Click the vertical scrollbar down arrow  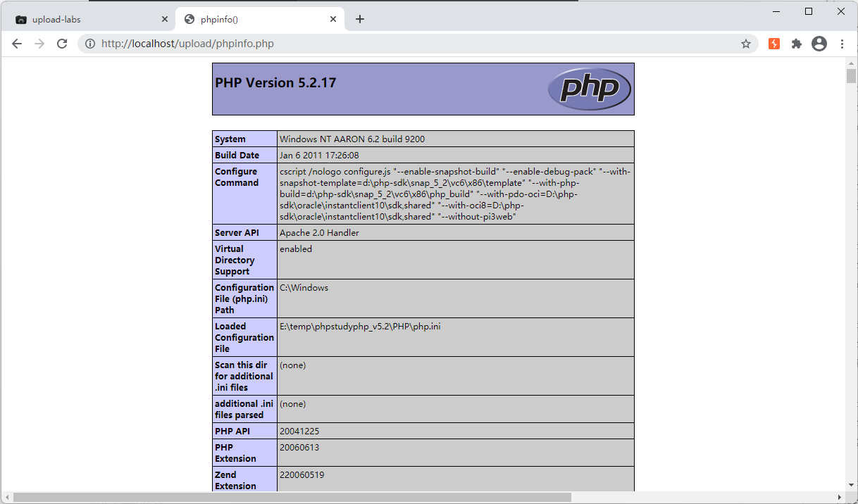[x=851, y=485]
